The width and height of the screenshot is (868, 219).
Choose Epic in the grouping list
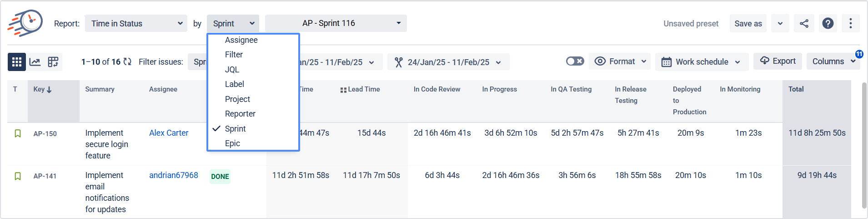coord(232,143)
